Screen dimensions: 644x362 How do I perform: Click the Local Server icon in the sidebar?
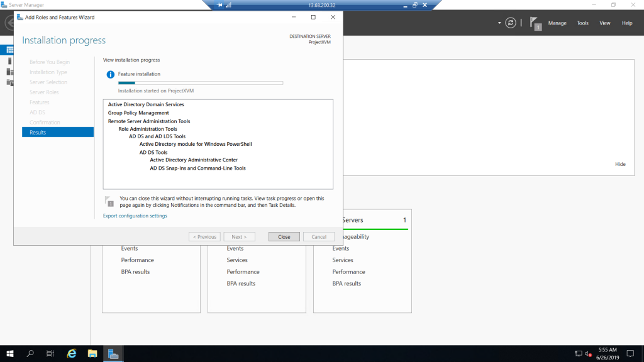[x=9, y=61]
